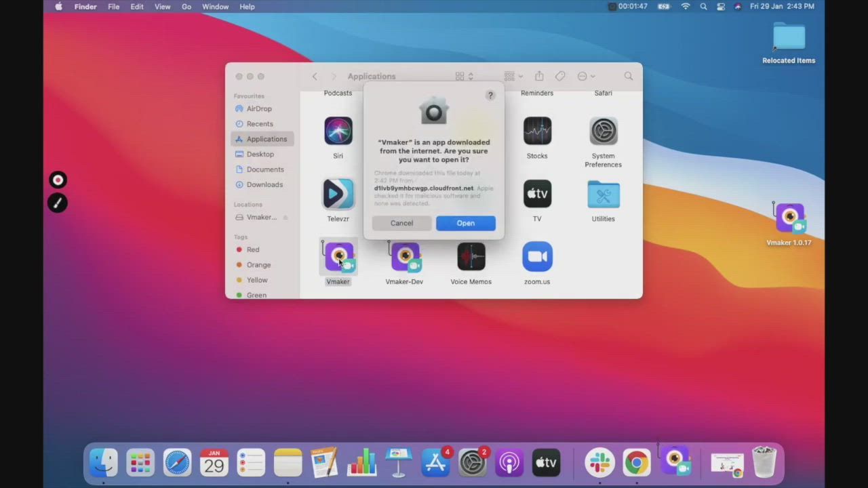This screenshot has height=488, width=868.
Task: Open App Store from the Dock
Action: pos(435,464)
